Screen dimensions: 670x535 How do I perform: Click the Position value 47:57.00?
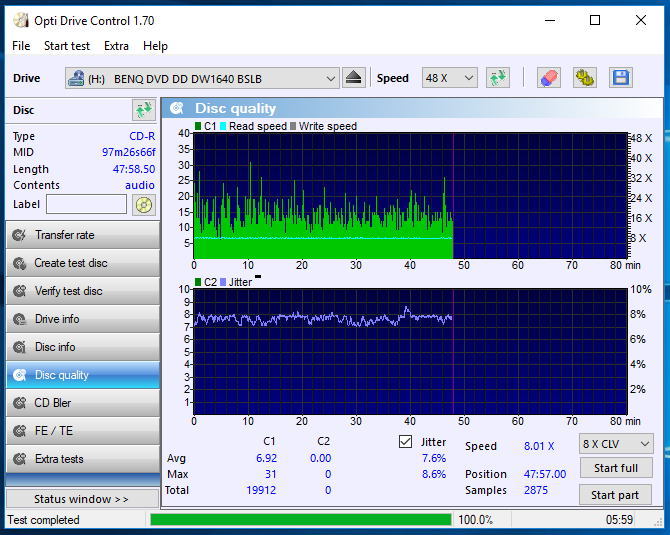pos(545,474)
